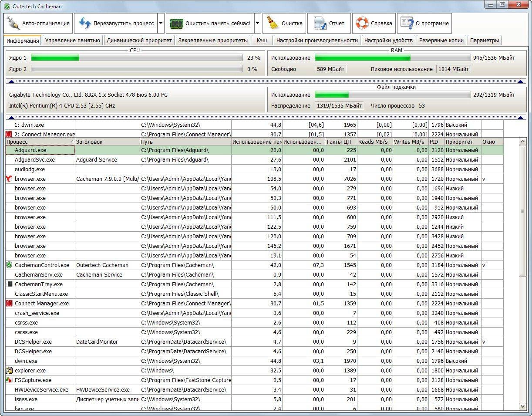This screenshot has width=532, height=416.
Task: Go to the Кэш tab
Action: (262, 41)
